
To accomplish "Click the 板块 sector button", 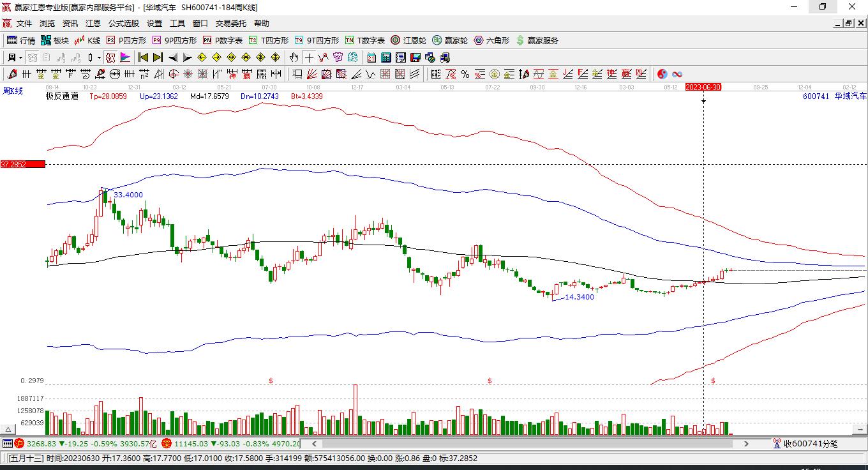I will tap(55, 40).
